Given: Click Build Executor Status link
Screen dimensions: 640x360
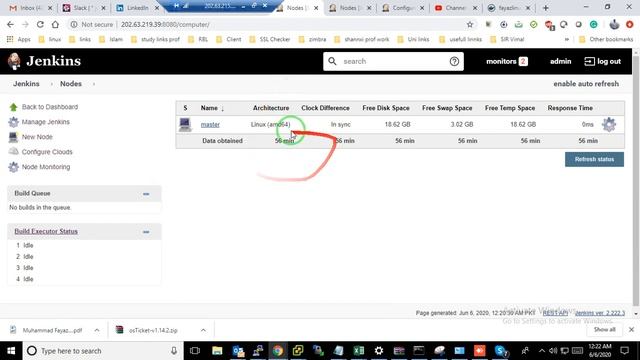Looking at the screenshot, I should point(46,231).
